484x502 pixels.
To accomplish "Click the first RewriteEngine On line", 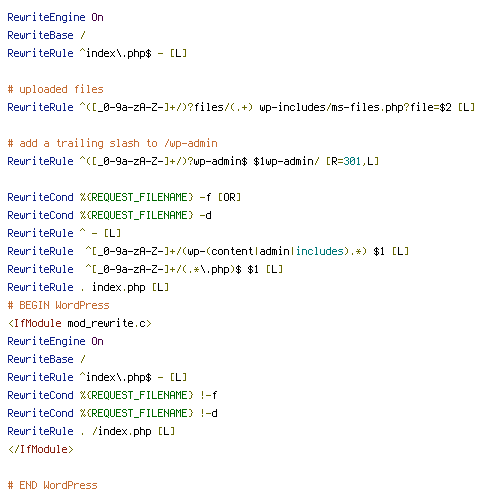I will (x=55, y=17).
